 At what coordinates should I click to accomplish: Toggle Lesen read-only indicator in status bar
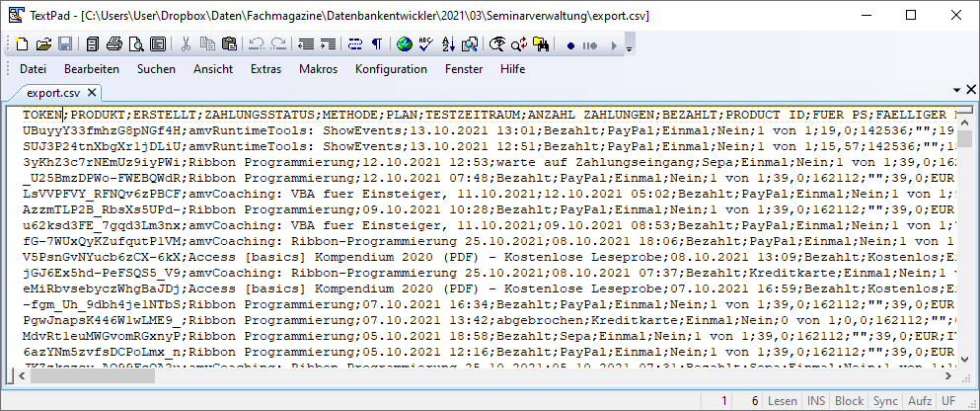coord(782,401)
